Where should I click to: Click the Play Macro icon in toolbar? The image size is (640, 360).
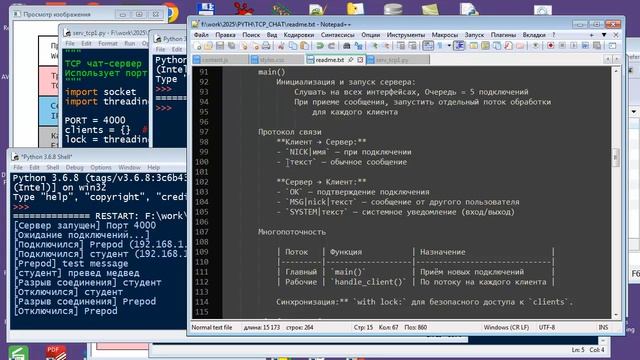(573, 46)
